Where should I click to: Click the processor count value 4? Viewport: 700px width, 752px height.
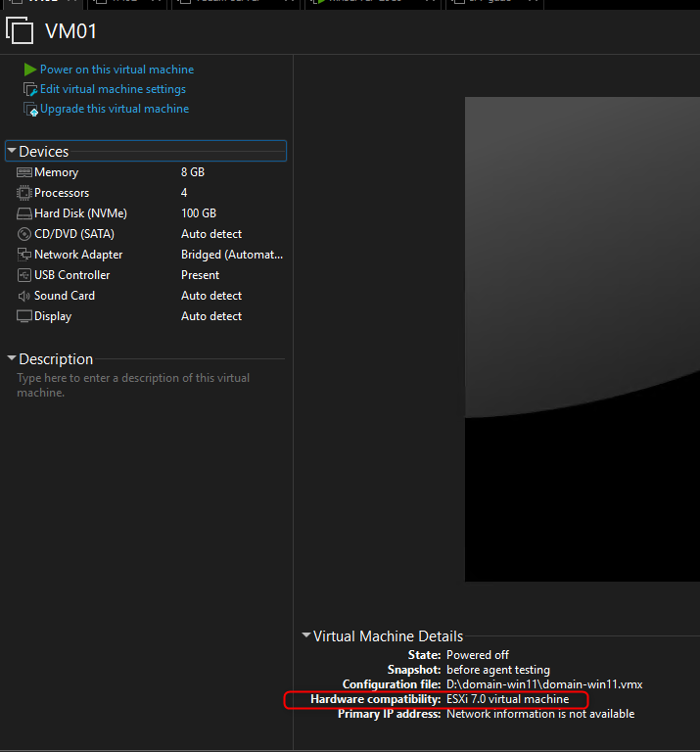(x=184, y=193)
